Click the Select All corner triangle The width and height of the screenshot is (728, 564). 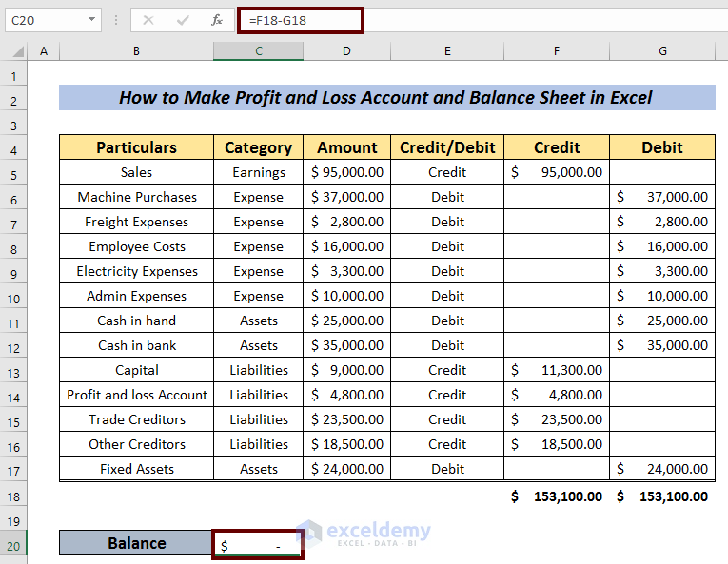pos(18,51)
